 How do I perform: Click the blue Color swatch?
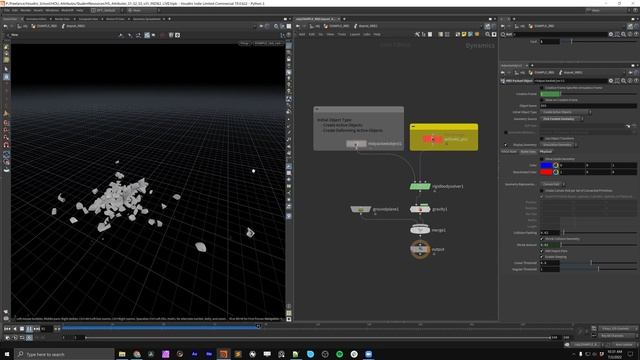point(546,165)
